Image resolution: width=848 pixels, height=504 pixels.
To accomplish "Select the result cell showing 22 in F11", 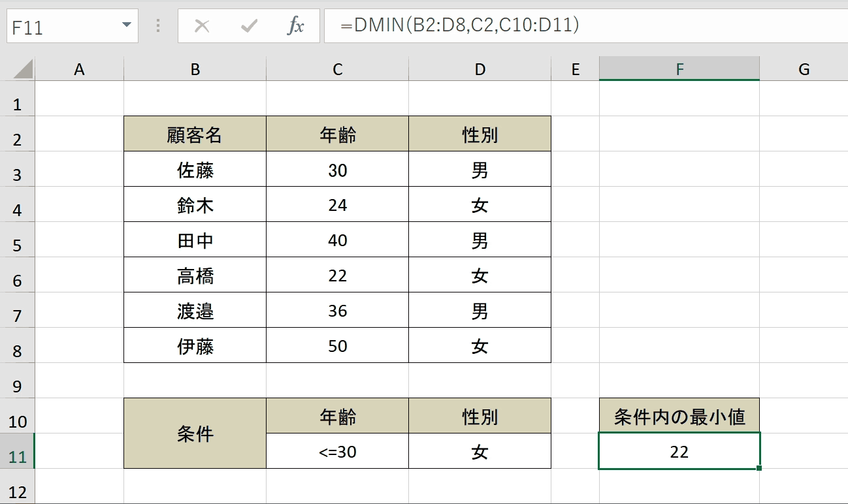I will pos(679,451).
